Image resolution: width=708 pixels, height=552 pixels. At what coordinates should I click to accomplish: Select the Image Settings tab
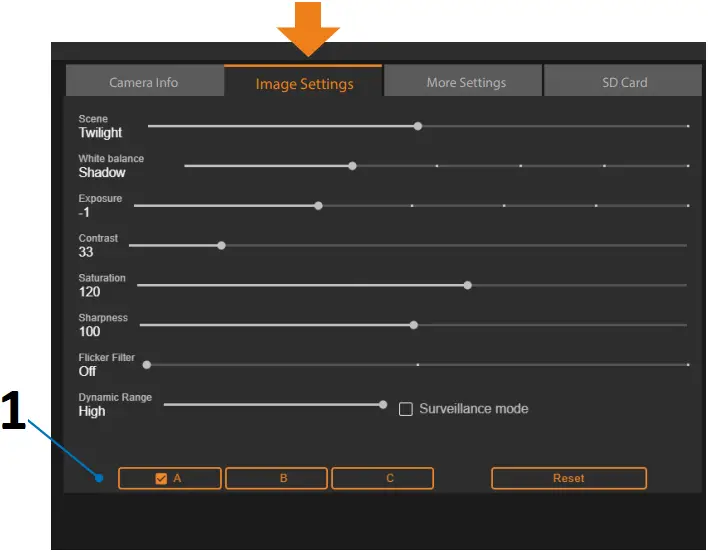[303, 81]
